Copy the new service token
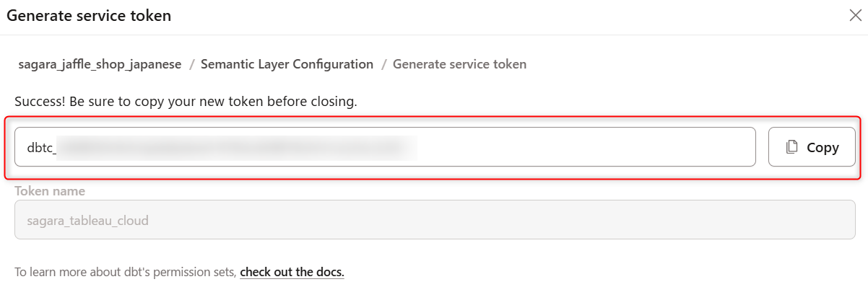Screen dimensions: 868x287 pos(812,147)
